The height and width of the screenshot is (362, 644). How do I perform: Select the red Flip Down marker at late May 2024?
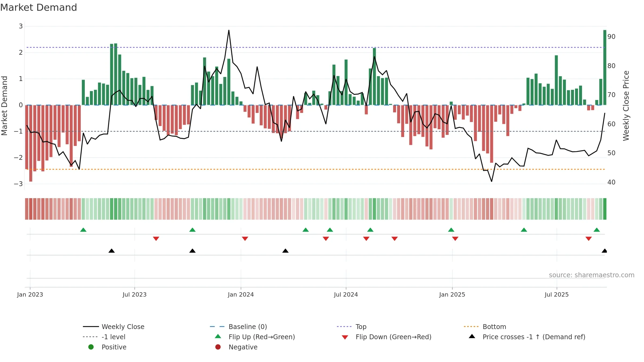(x=326, y=239)
